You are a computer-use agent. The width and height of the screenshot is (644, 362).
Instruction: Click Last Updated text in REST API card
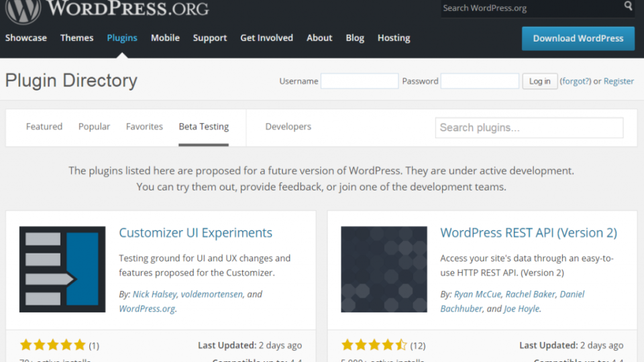click(x=572, y=345)
